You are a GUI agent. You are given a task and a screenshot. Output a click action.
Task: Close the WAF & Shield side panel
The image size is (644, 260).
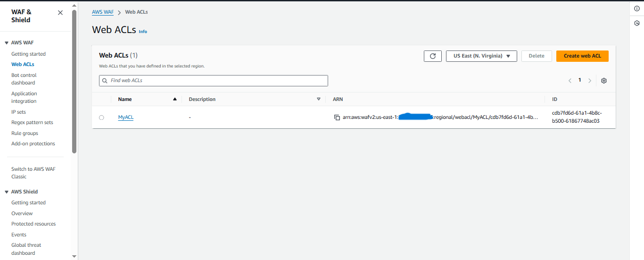coord(60,13)
